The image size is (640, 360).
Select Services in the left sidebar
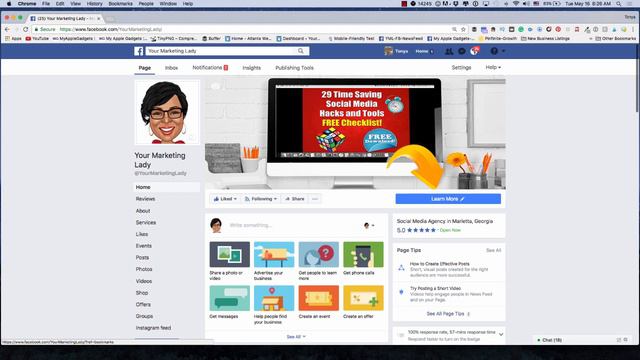146,222
